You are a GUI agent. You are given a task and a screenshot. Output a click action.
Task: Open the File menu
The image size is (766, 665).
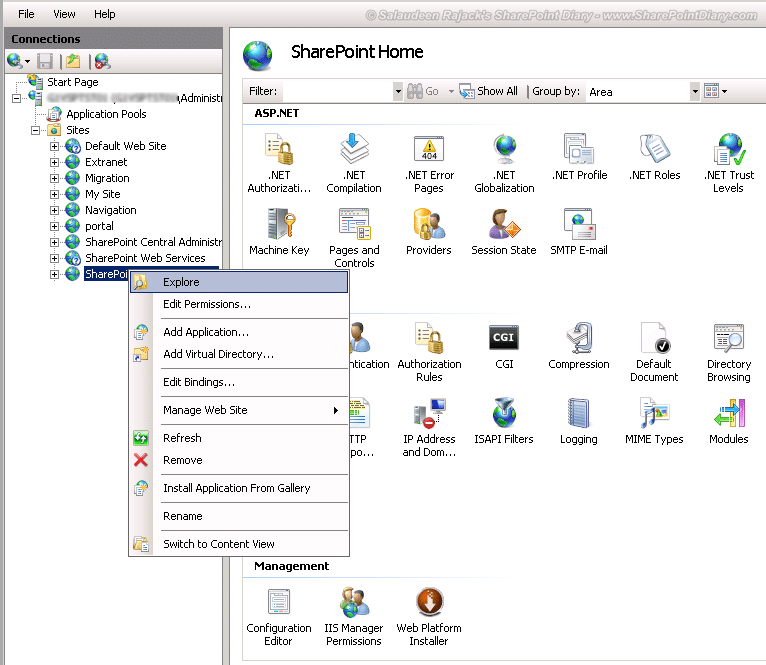(26, 14)
